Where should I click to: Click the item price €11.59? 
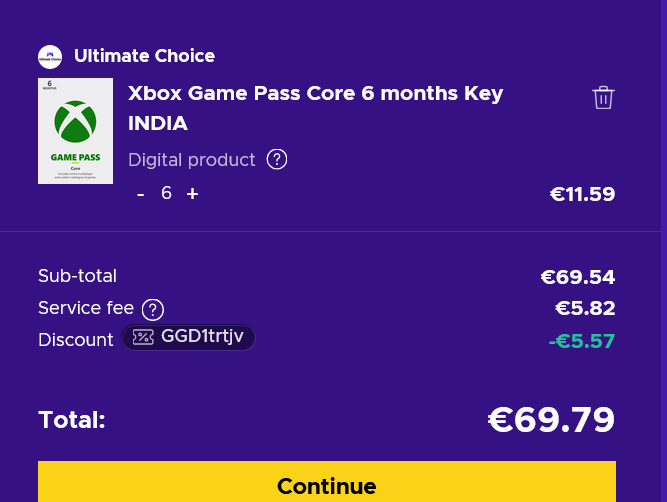[582, 194]
